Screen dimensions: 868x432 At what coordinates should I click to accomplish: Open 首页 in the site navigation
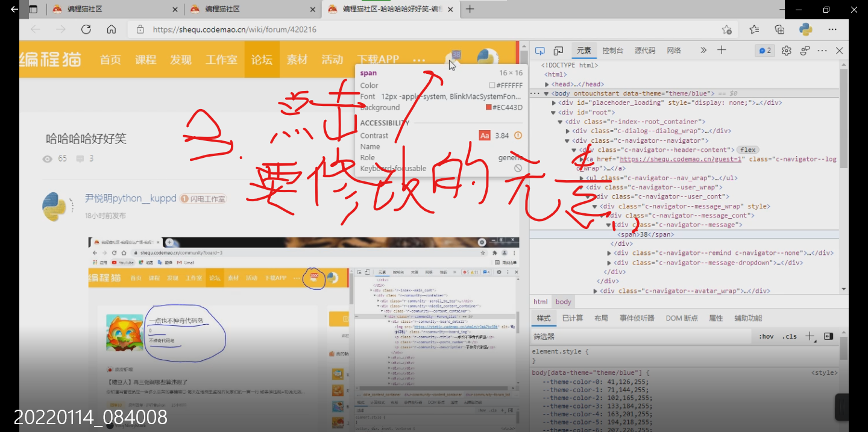pos(110,59)
